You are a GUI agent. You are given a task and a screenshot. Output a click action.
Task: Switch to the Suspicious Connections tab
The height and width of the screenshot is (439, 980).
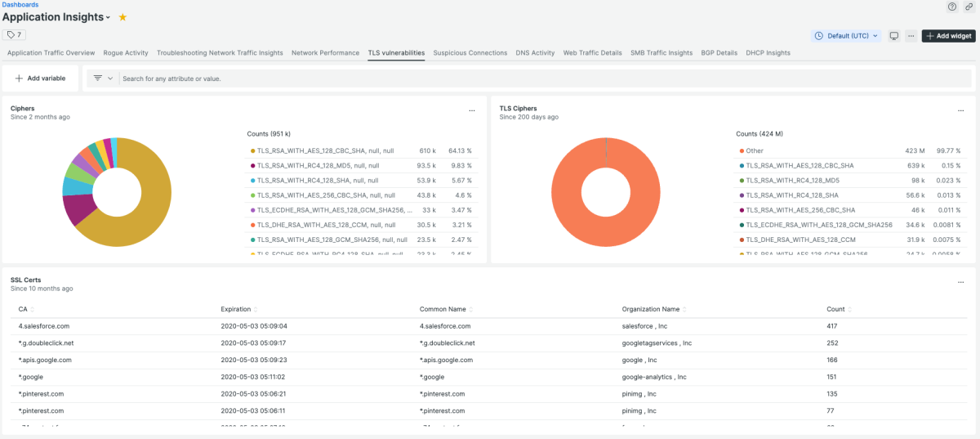tap(470, 53)
